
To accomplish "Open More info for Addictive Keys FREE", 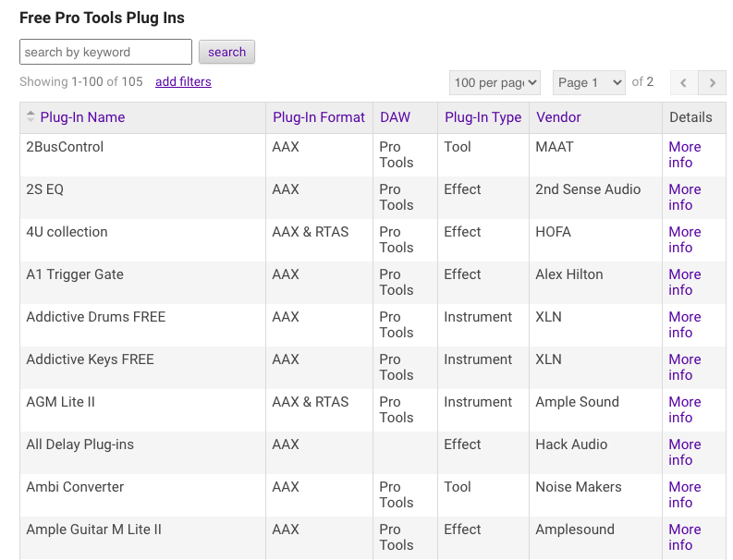I will [x=684, y=368].
